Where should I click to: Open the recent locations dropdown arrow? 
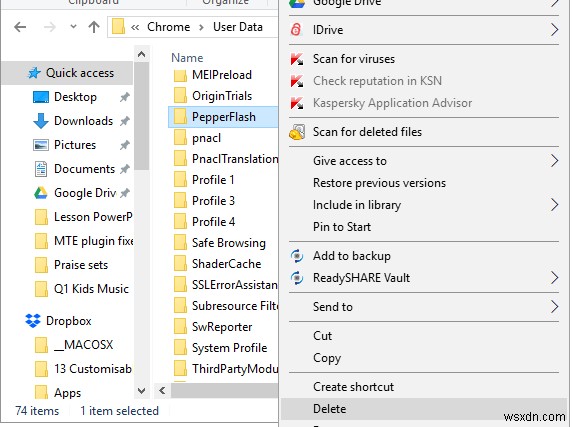[x=73, y=27]
